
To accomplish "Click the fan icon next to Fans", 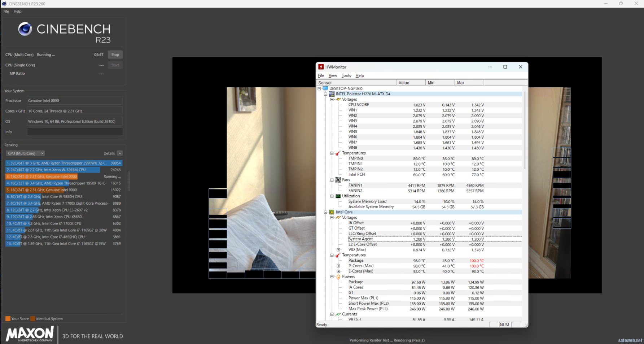I will 338,180.
